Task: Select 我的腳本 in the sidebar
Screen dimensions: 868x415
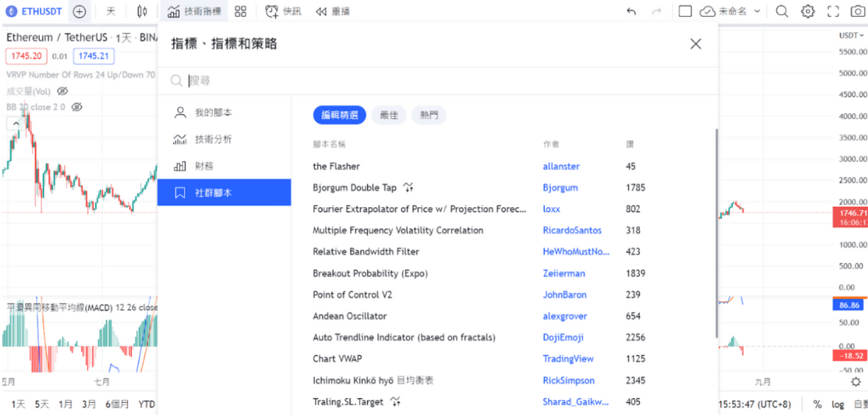Action: pyautogui.click(x=224, y=113)
